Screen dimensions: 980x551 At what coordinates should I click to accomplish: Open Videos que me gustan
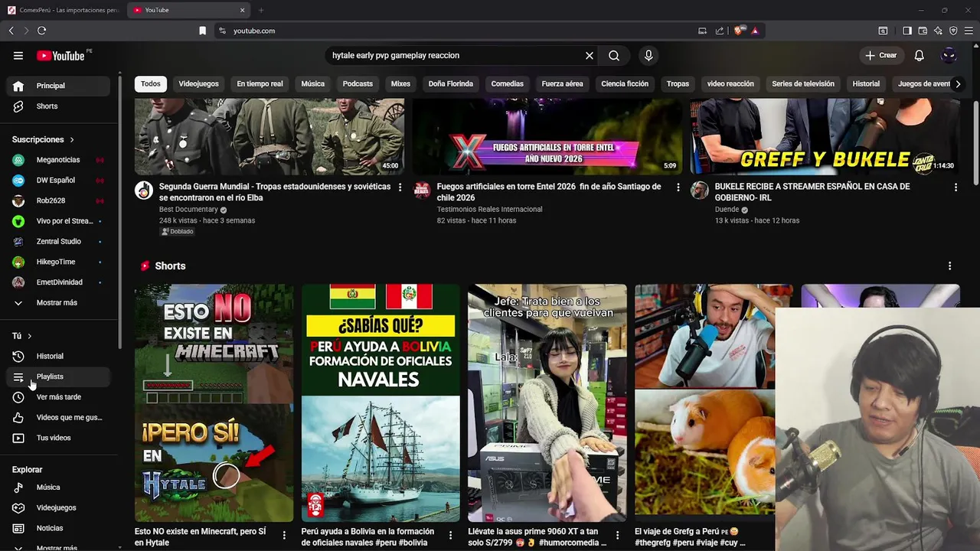(x=58, y=417)
